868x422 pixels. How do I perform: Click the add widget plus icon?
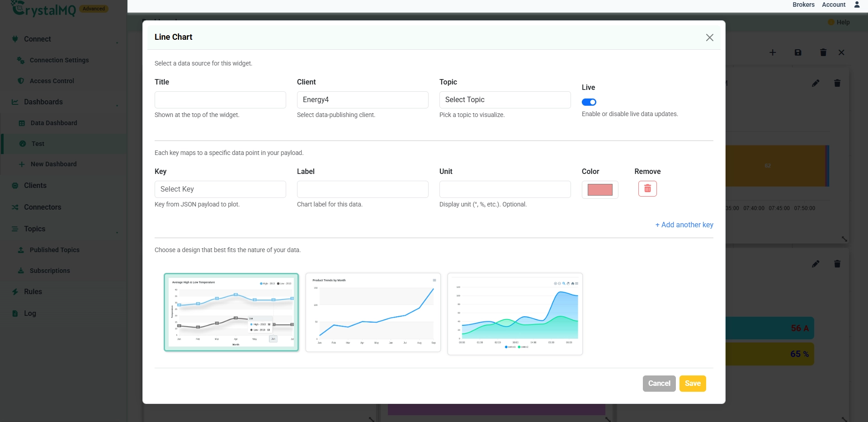click(773, 52)
